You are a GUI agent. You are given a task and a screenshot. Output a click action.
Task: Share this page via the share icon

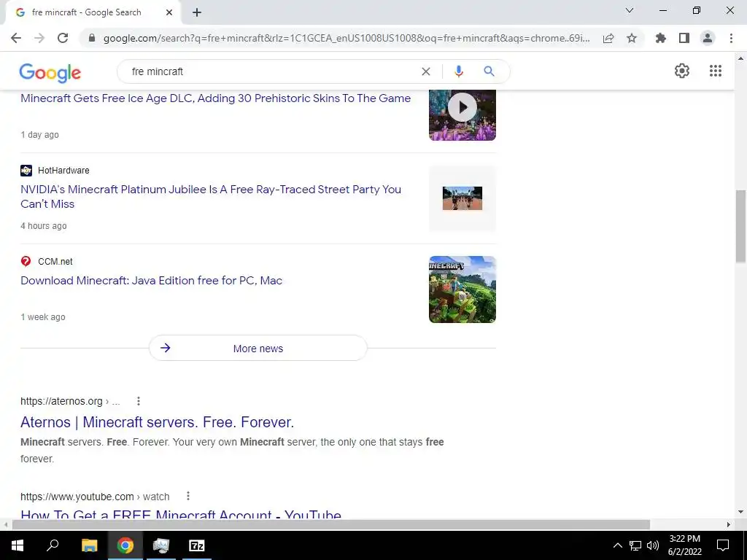[x=608, y=38]
